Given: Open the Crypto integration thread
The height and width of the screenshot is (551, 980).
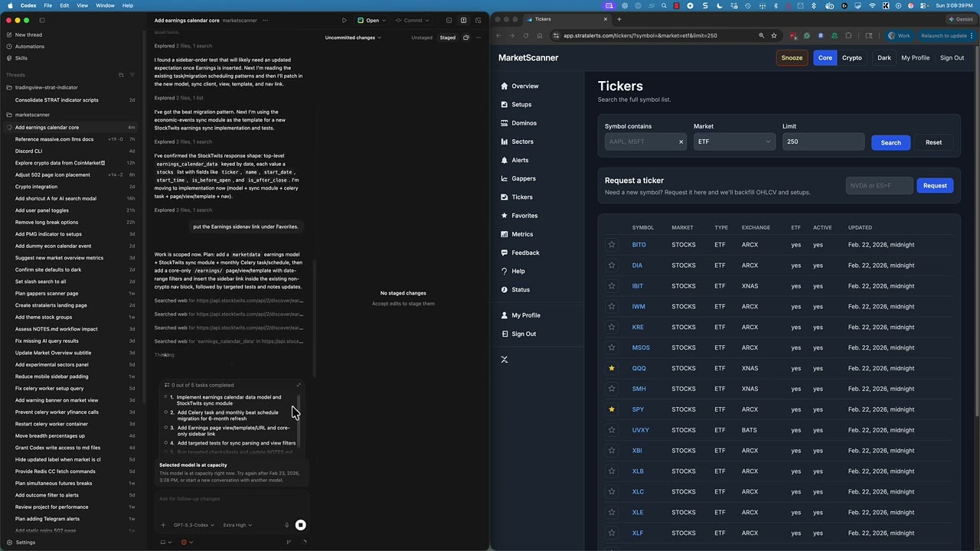Looking at the screenshot, I should (x=36, y=187).
